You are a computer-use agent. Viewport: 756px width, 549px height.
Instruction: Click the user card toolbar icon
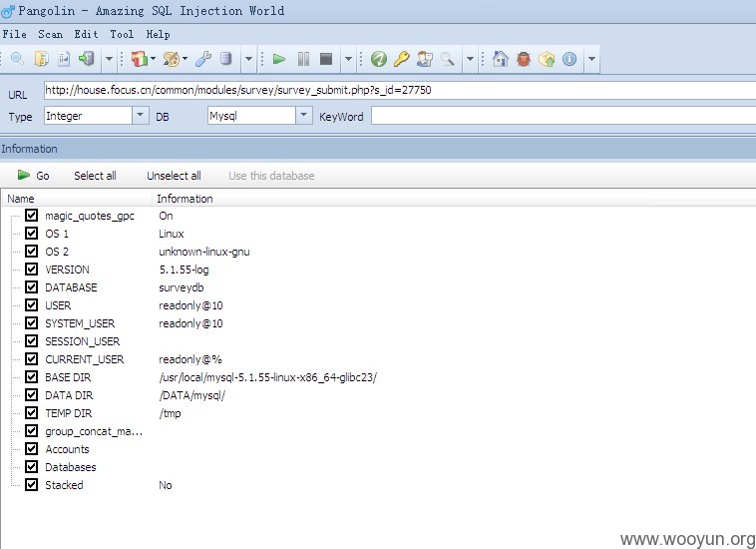[x=425, y=59]
